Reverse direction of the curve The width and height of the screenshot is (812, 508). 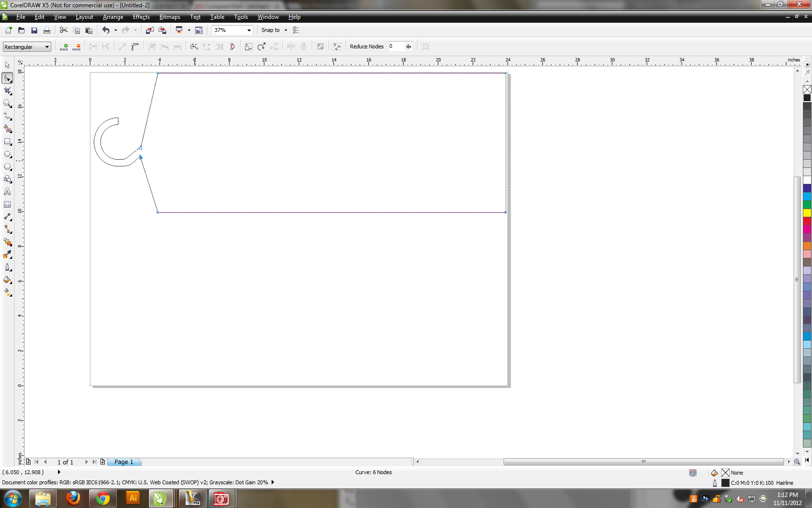(194, 46)
